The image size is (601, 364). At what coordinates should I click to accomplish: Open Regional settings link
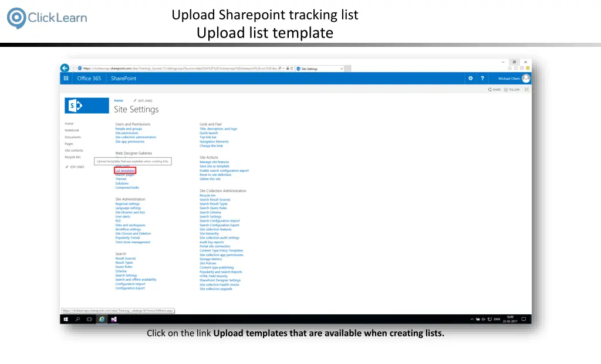pyautogui.click(x=127, y=203)
